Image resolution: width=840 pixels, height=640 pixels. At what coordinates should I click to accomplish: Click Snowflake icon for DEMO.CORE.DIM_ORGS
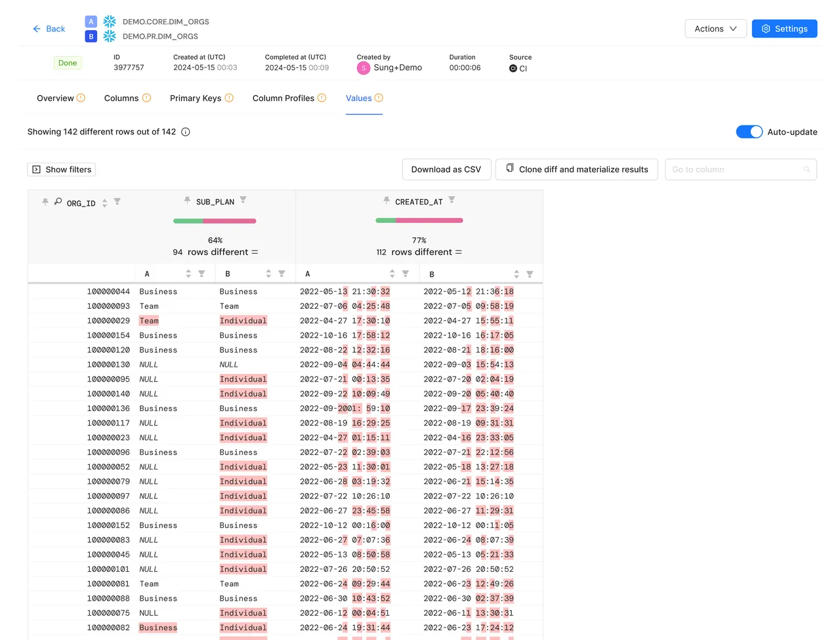[x=110, y=22]
